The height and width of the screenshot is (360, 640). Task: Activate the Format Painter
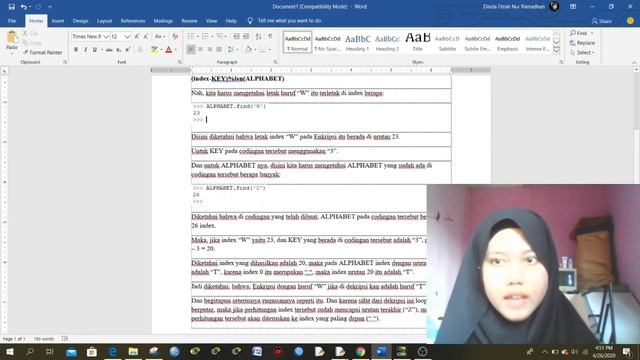tap(42, 52)
